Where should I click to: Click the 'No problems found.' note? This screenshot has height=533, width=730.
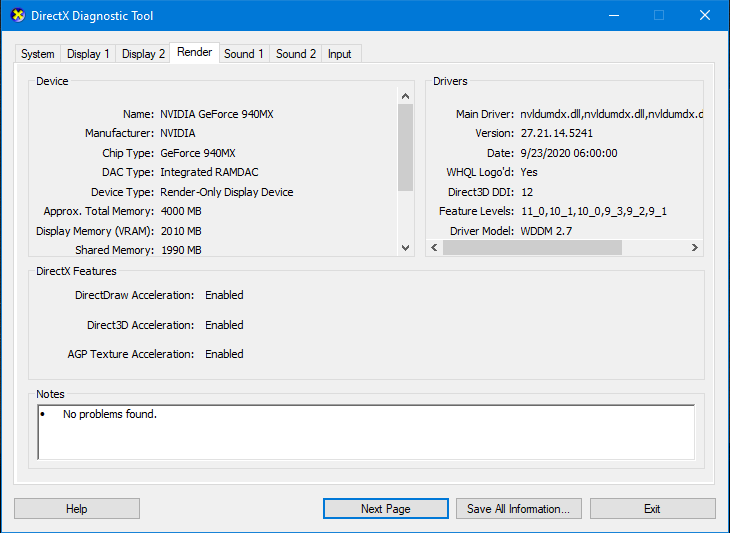(x=110, y=414)
